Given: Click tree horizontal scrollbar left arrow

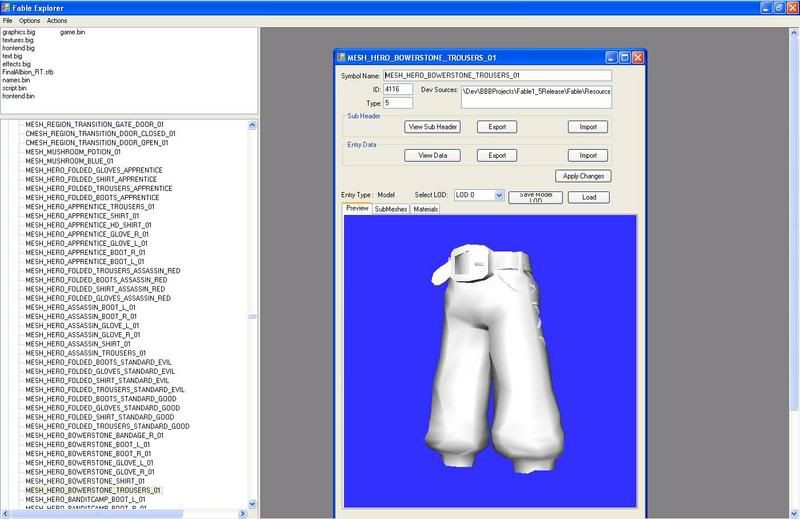Looking at the screenshot, I should 6,513.
